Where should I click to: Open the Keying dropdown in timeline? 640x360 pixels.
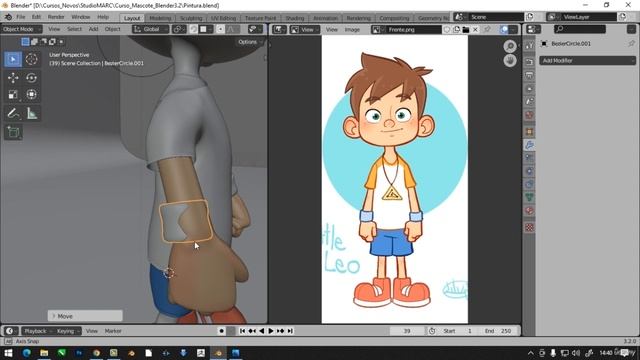tap(68, 331)
